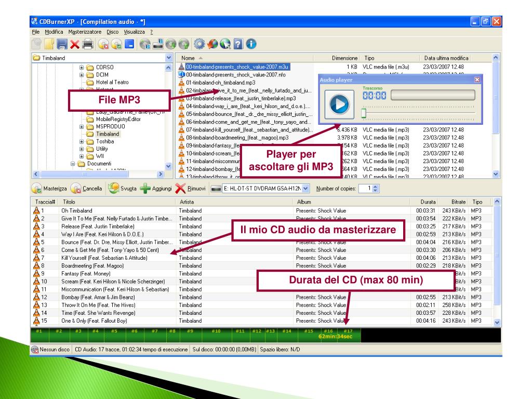Expand the CORSO folder in tree

[x=82, y=68]
